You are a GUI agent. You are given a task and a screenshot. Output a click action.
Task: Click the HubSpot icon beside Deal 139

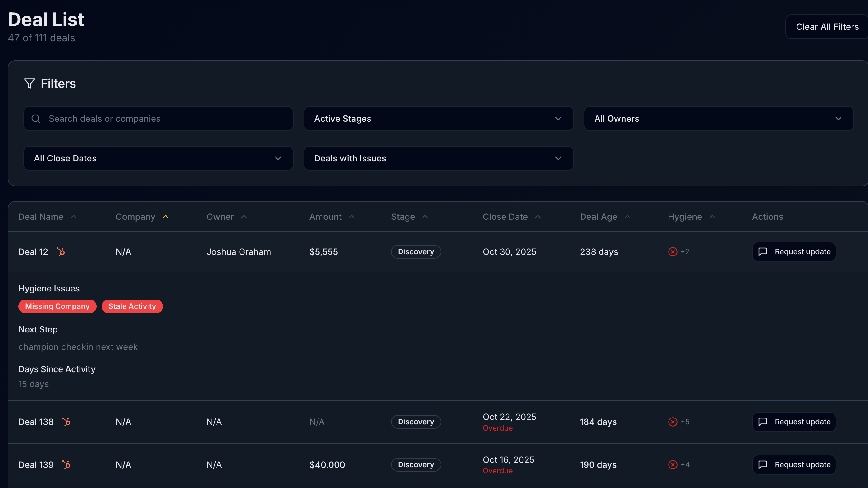[67, 464]
